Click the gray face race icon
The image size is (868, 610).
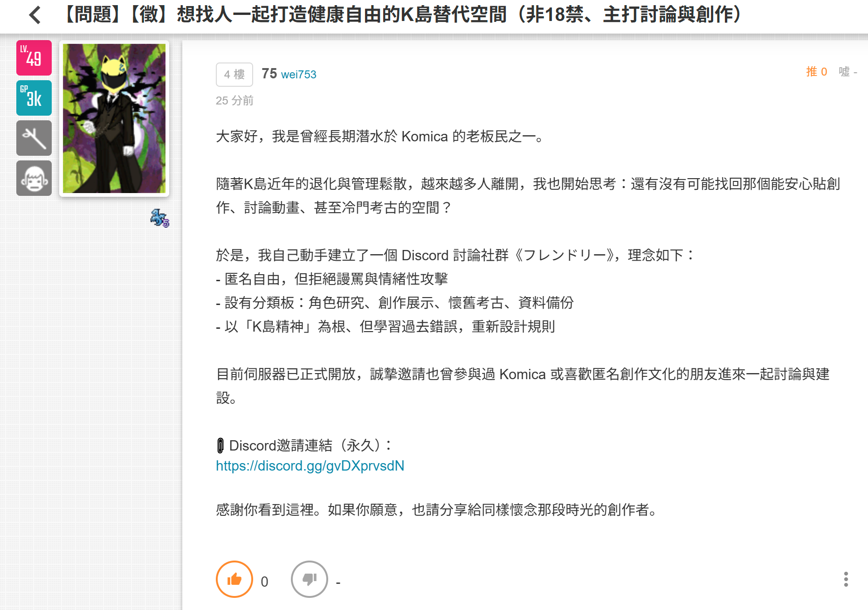click(x=34, y=178)
